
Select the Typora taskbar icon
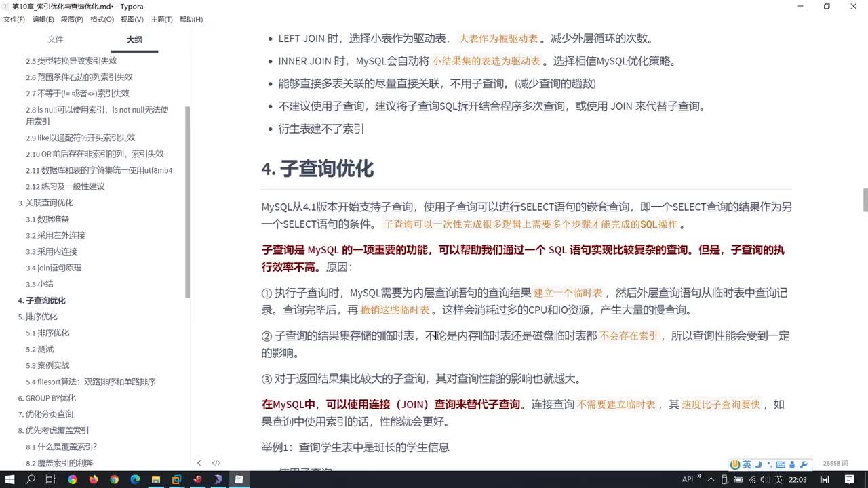239,479
